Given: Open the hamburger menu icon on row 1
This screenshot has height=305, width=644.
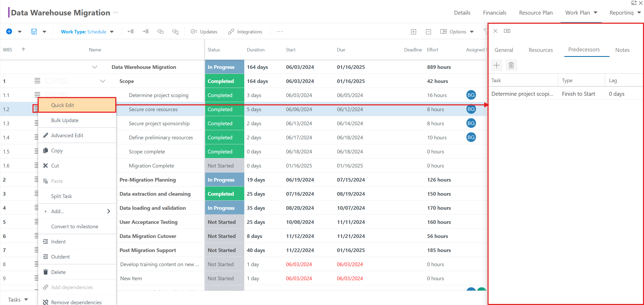Looking at the screenshot, I should point(37,81).
